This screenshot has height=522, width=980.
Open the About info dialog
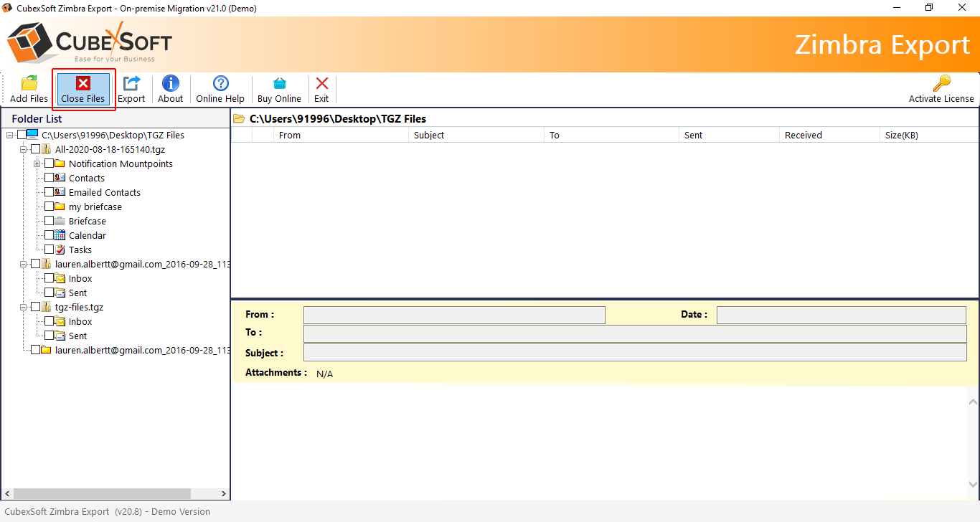(x=171, y=90)
